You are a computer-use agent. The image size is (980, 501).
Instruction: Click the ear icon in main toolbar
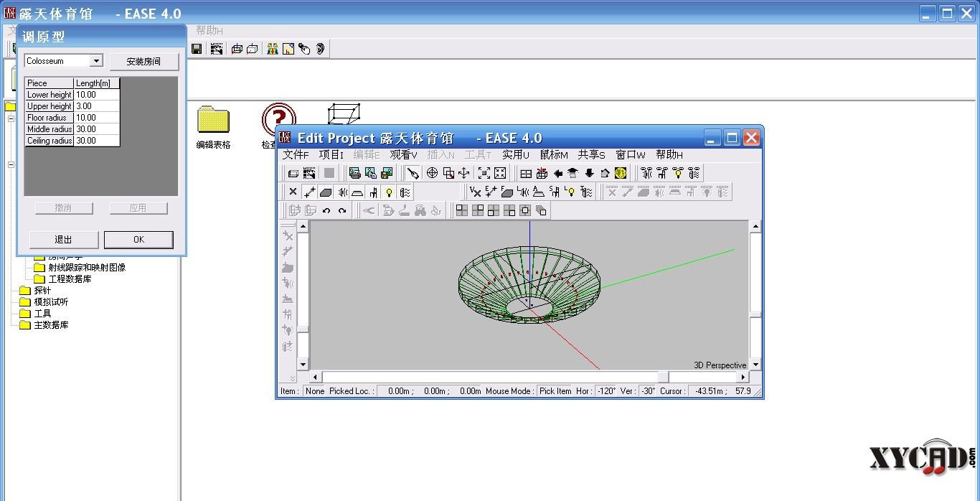tap(320, 49)
